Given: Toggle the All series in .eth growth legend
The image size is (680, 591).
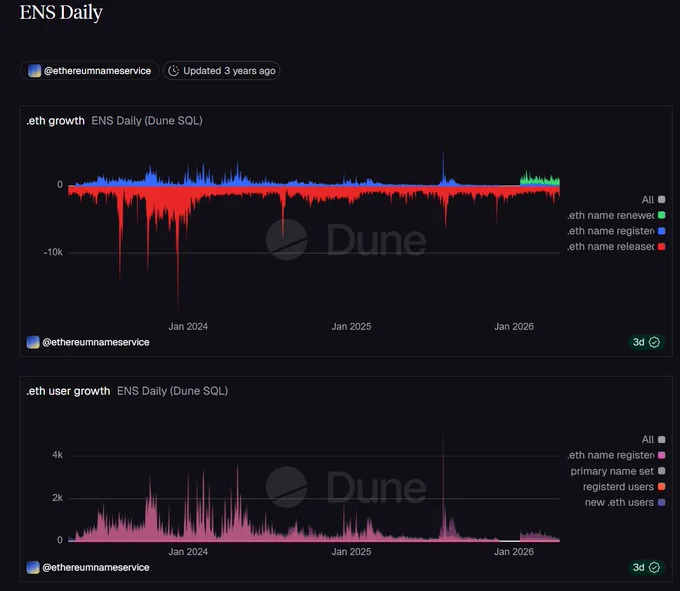Looking at the screenshot, I should click(x=654, y=199).
